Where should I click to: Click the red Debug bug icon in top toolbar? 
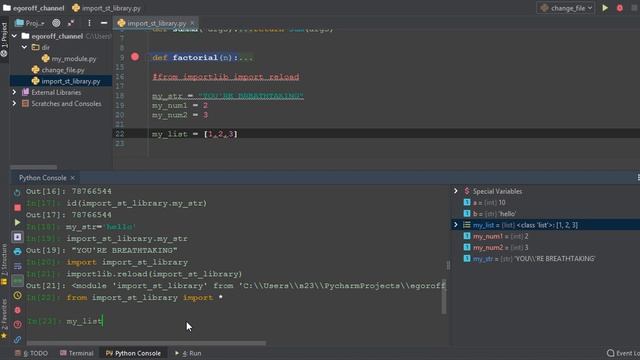point(620,8)
